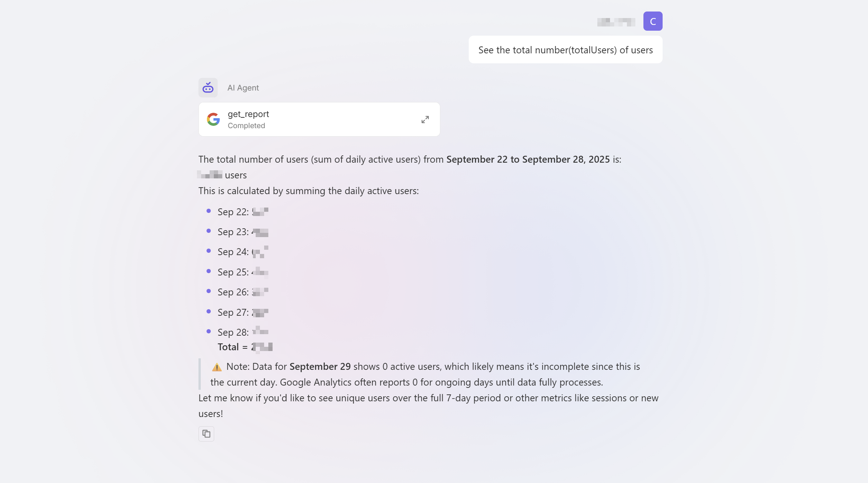
Task: Click the bold Total line
Action: coord(245,347)
